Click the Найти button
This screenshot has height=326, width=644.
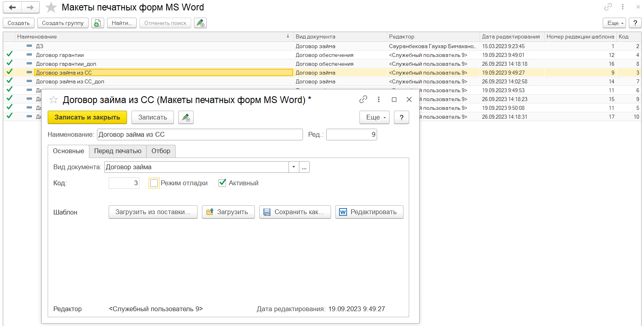tap(122, 23)
